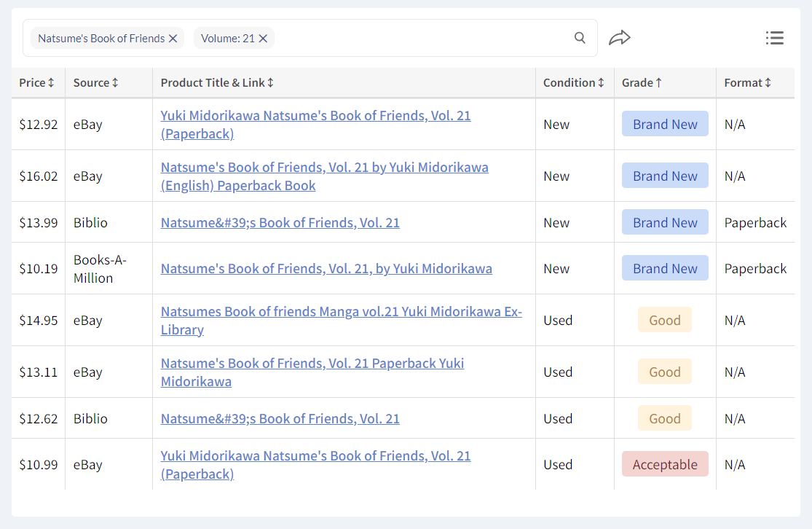
Task: Sort by Product Title & Link
Action: [217, 83]
